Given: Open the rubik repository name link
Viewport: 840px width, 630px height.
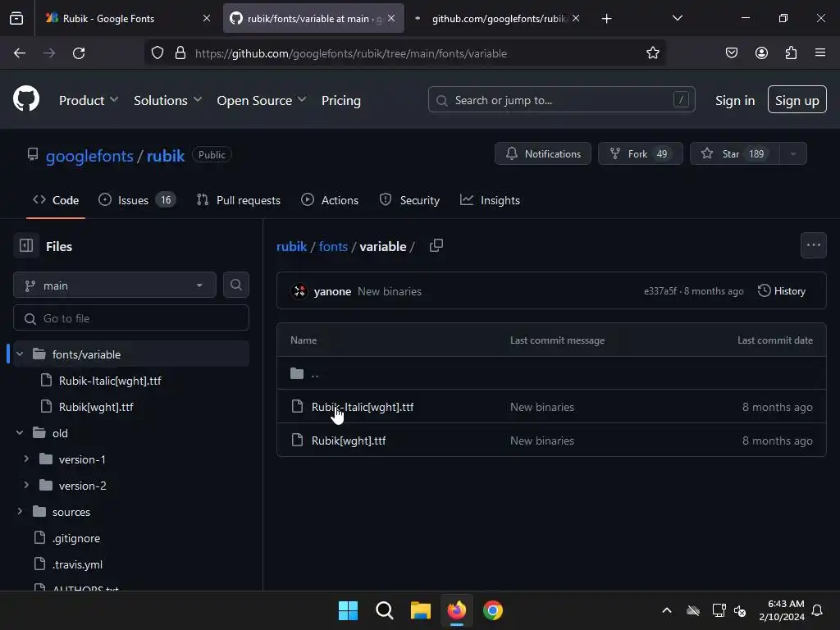Looking at the screenshot, I should 166,156.
